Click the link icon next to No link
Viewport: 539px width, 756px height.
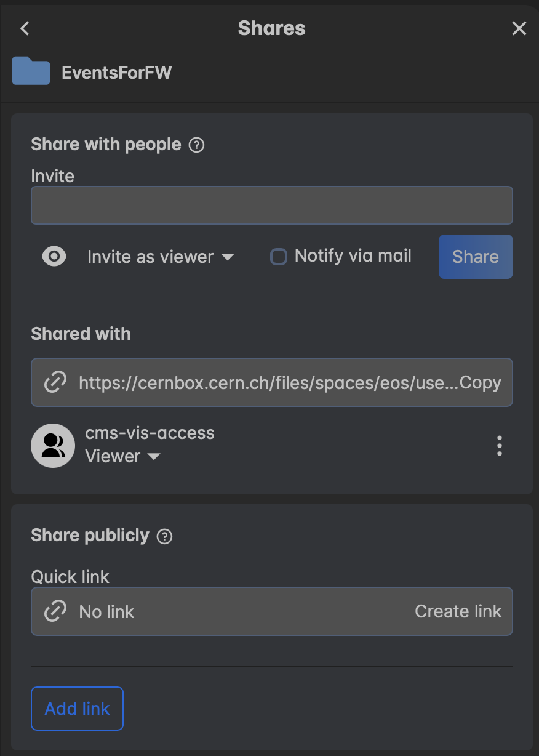[x=55, y=611]
